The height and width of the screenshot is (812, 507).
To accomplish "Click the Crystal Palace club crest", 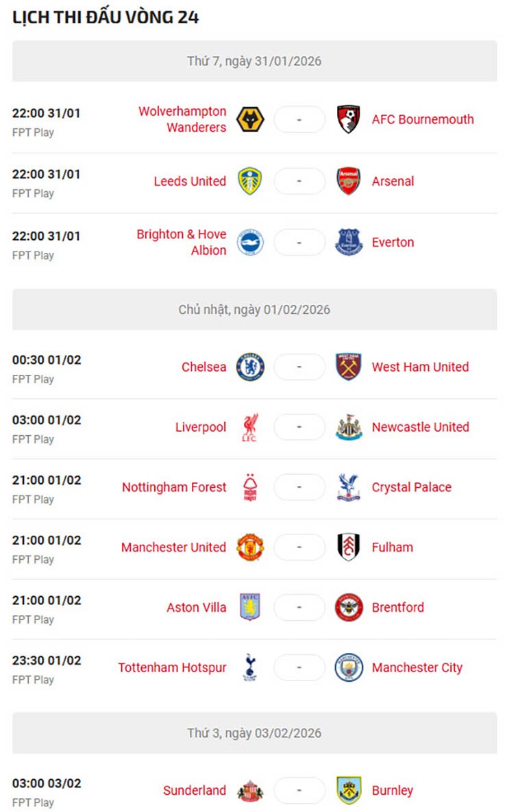I will click(349, 487).
